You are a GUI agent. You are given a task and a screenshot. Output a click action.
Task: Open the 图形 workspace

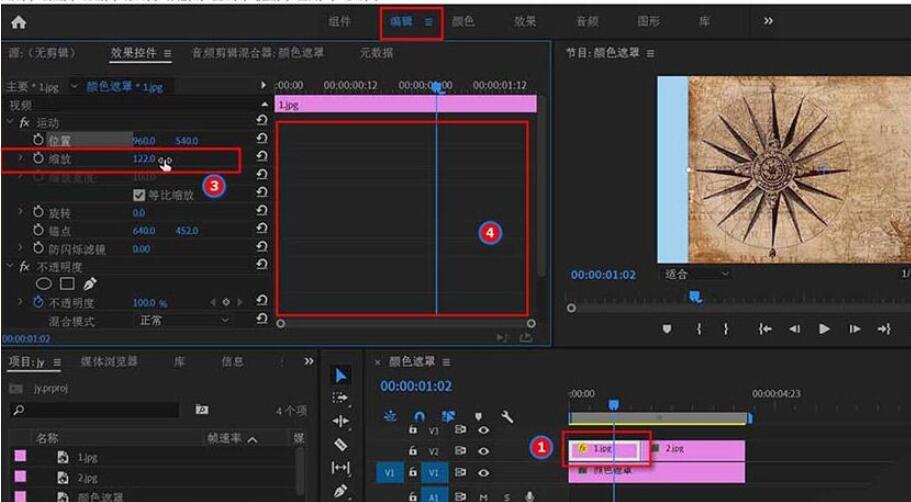point(648,21)
